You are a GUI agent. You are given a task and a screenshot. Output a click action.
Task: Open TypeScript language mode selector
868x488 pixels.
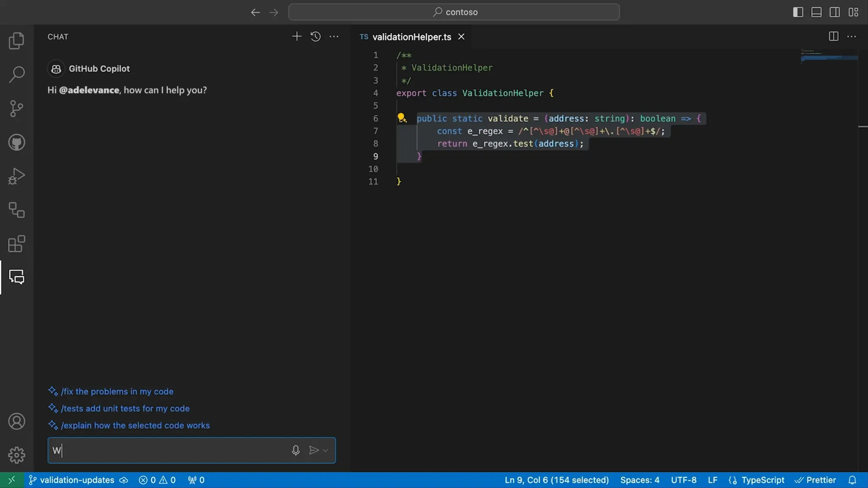(x=762, y=480)
